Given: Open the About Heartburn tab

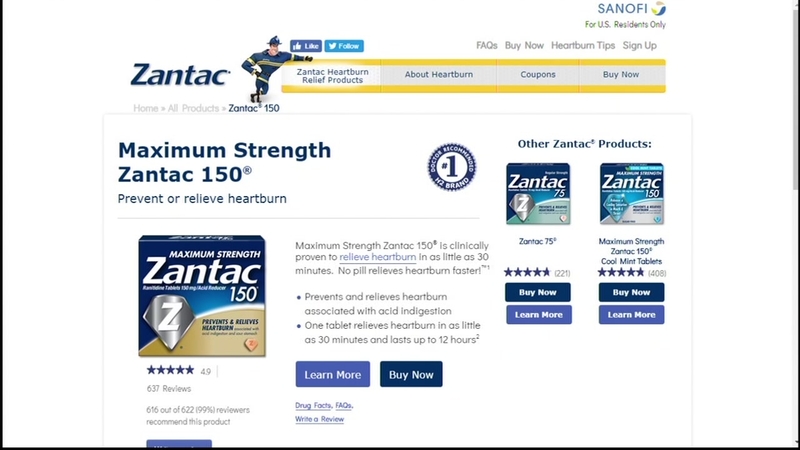Looking at the screenshot, I should coord(439,74).
